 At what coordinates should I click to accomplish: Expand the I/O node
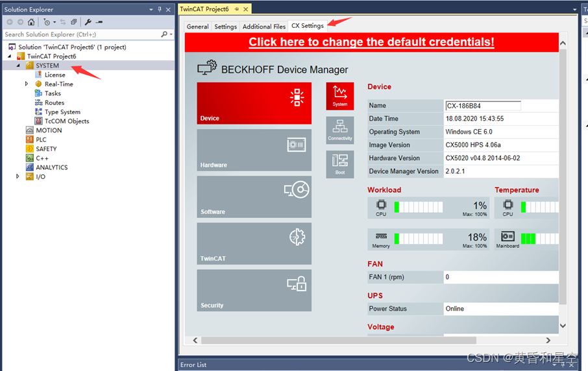[x=18, y=176]
